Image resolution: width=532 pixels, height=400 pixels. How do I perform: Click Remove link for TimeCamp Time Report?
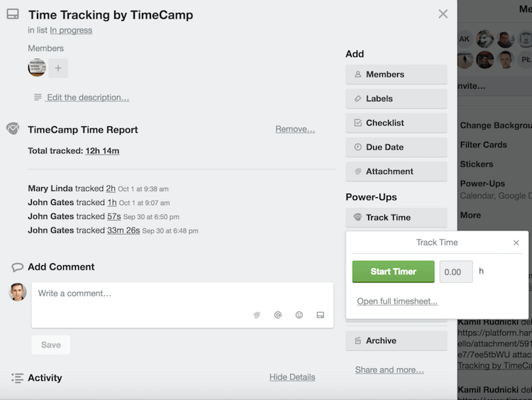[x=295, y=129]
